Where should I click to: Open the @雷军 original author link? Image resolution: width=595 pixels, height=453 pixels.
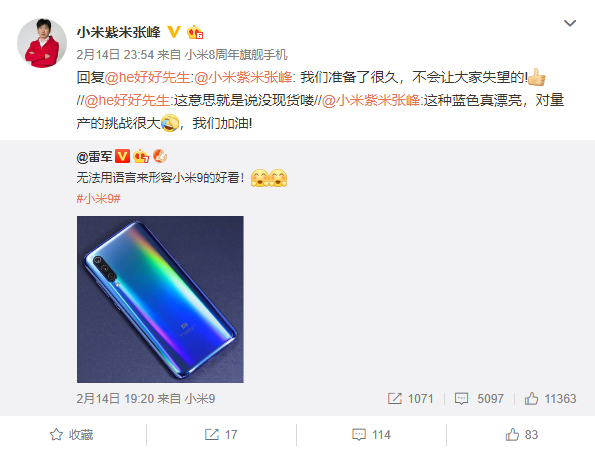click(94, 156)
